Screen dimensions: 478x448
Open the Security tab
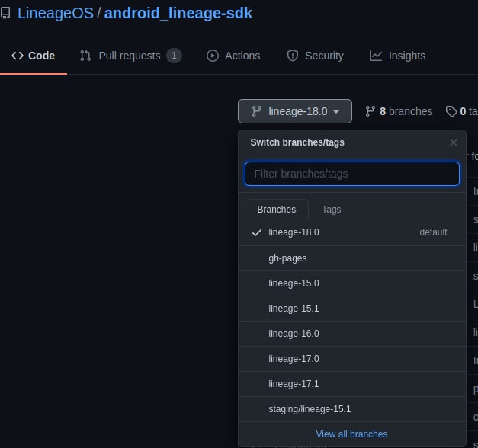click(315, 56)
